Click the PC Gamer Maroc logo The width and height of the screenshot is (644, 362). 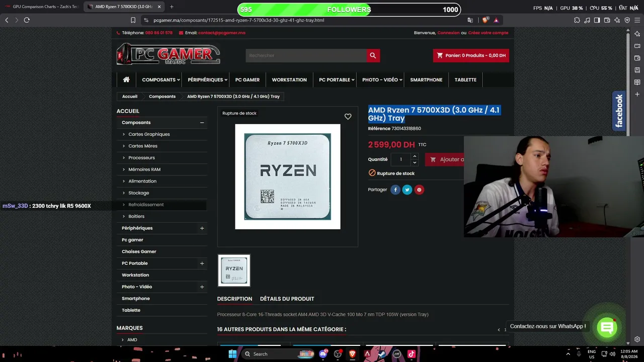169,54
